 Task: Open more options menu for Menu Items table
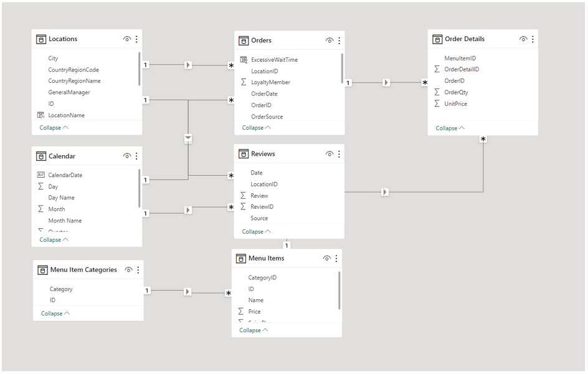336,259
